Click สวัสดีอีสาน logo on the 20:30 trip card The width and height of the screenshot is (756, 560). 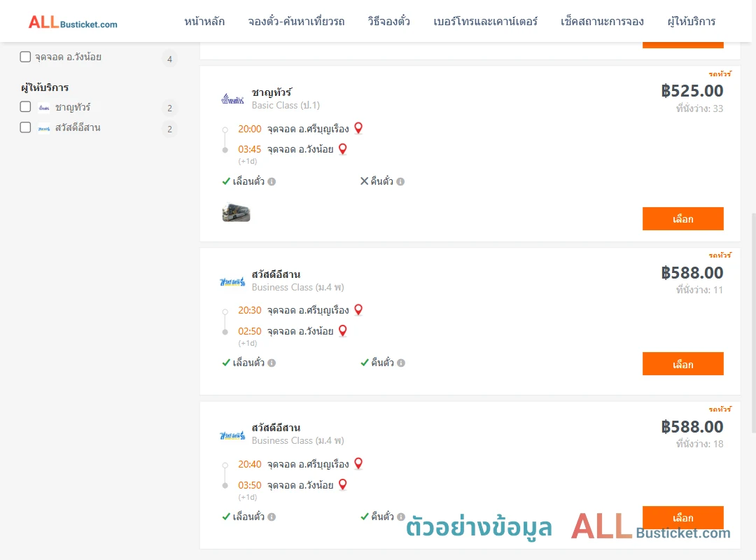point(232,281)
